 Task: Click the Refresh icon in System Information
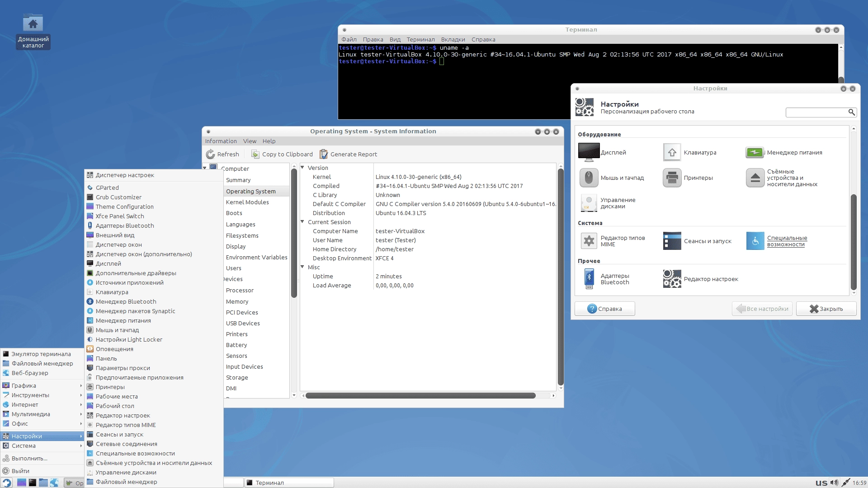(x=210, y=154)
